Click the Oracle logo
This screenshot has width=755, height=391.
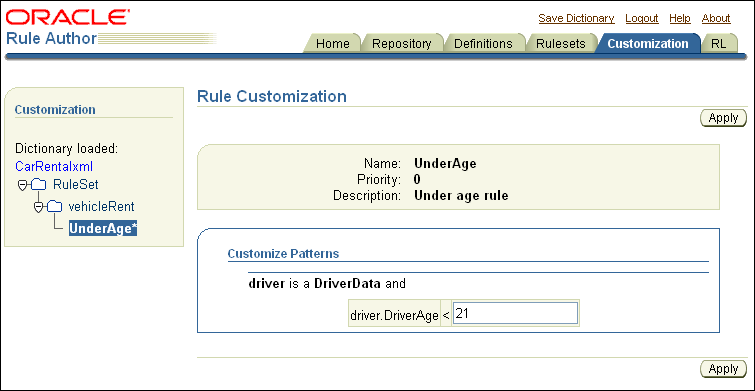coord(68,18)
